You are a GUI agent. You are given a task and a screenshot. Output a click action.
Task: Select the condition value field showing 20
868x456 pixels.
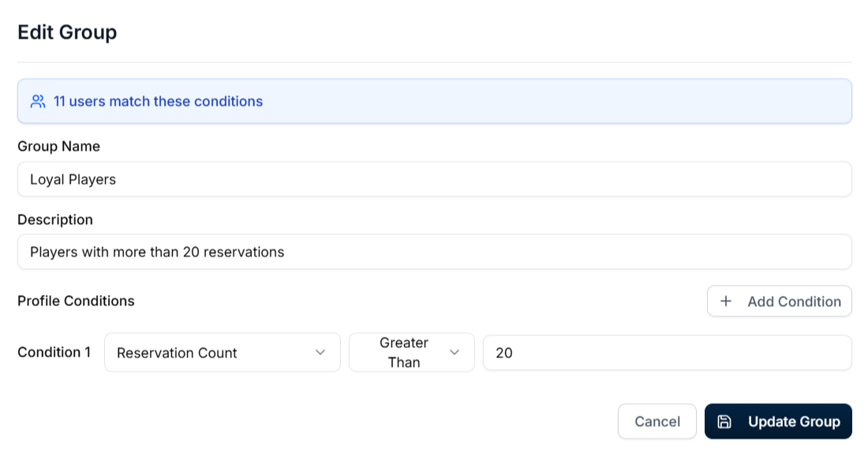pyautogui.click(x=667, y=353)
